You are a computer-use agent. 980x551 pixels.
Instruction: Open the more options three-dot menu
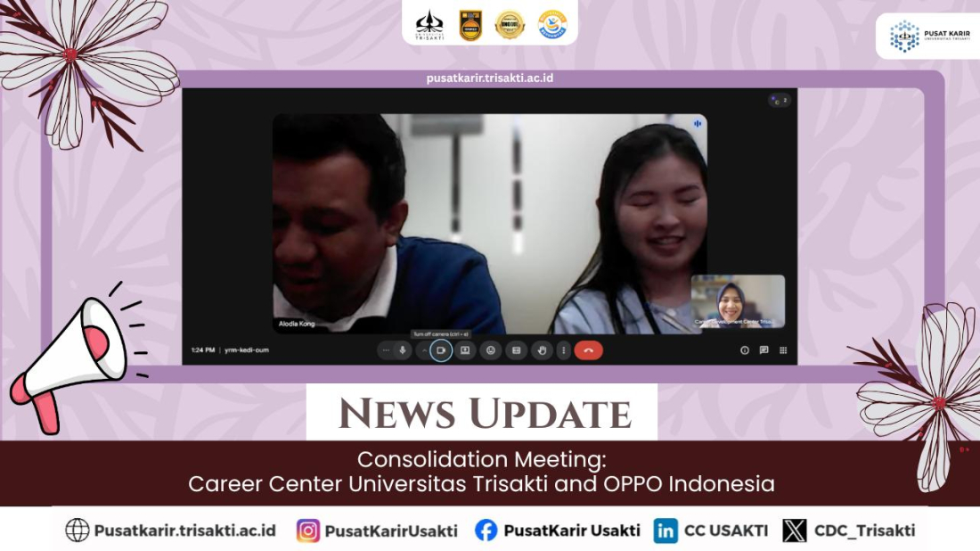click(563, 351)
